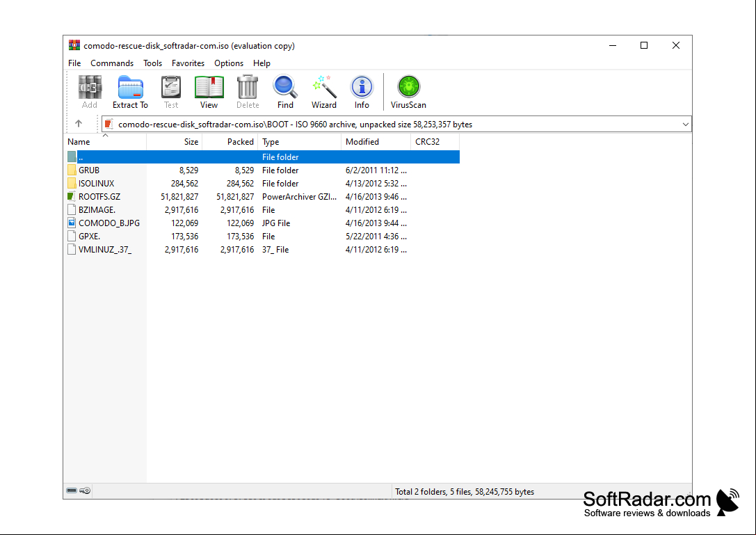Click the archive icon in address bar

[109, 124]
